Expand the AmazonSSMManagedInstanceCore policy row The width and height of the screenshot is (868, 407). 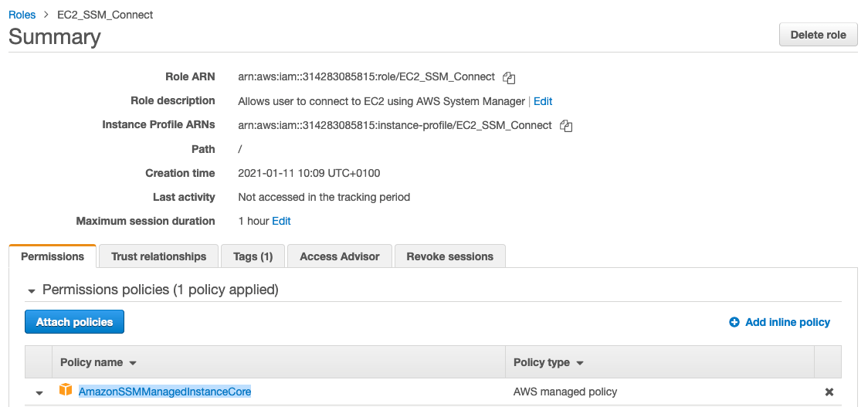click(x=39, y=392)
